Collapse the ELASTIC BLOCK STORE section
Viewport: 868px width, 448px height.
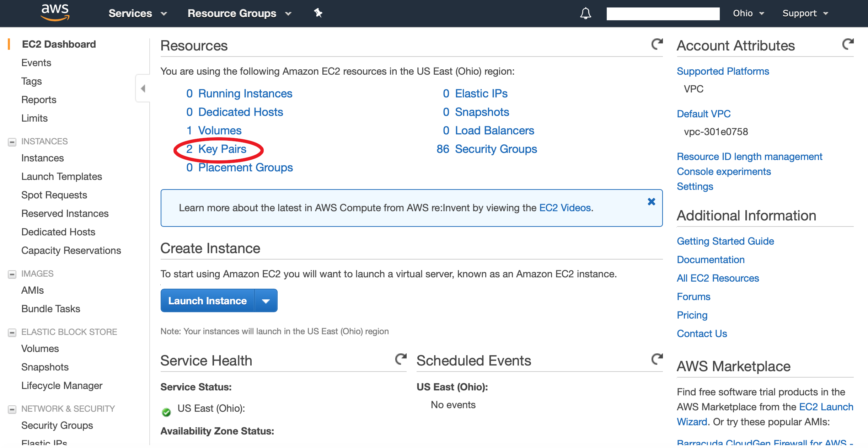tap(12, 332)
